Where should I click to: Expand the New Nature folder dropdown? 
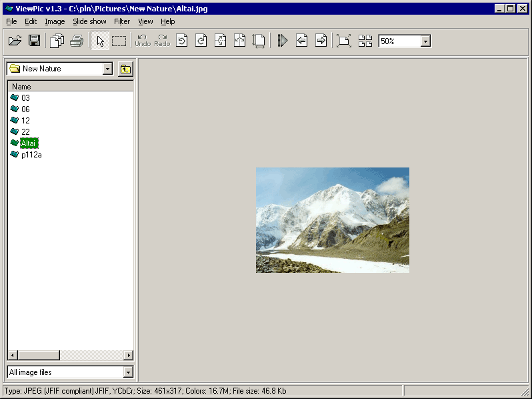[x=107, y=69]
